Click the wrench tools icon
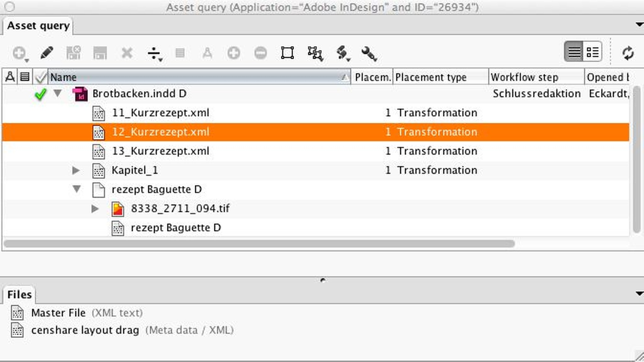This screenshot has width=644, height=362. coord(369,53)
